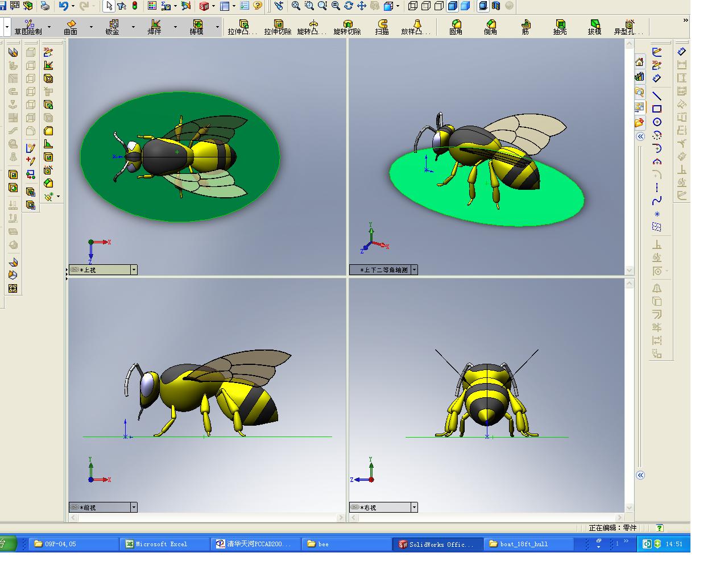Click the Revolved Boss (旋转凸...) tool
This screenshot has width=728, height=582.
(x=312, y=27)
